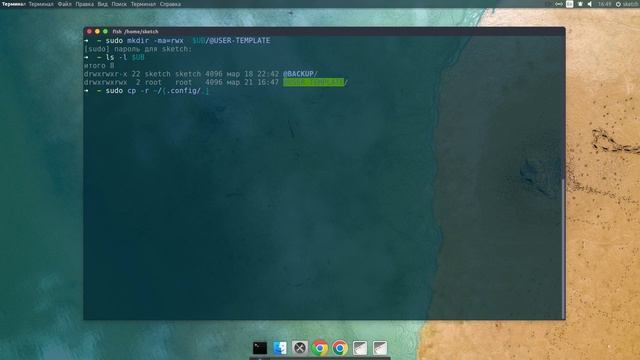This screenshot has height=360, width=640.
Task: Open the Терминал menu left of Справка
Action: [x=143, y=4]
